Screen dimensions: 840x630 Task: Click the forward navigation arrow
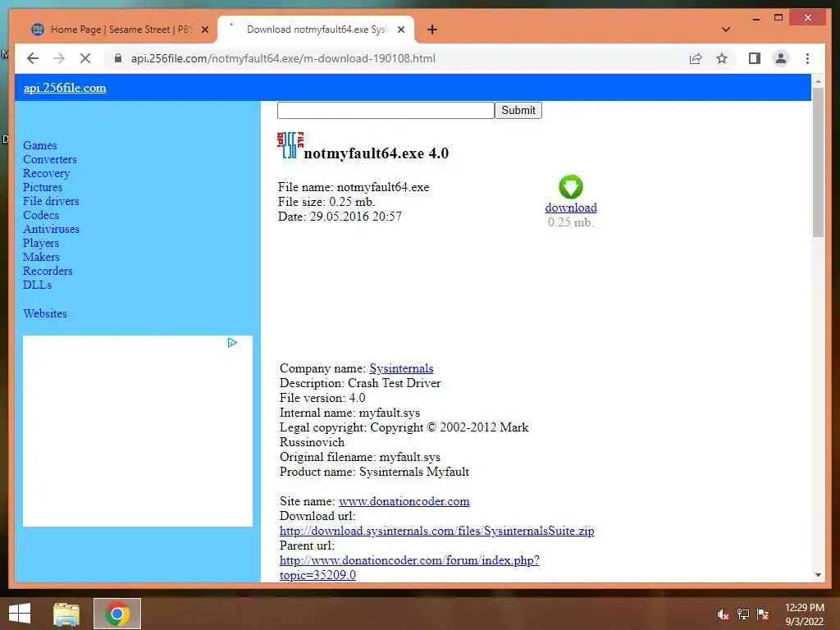[x=59, y=58]
